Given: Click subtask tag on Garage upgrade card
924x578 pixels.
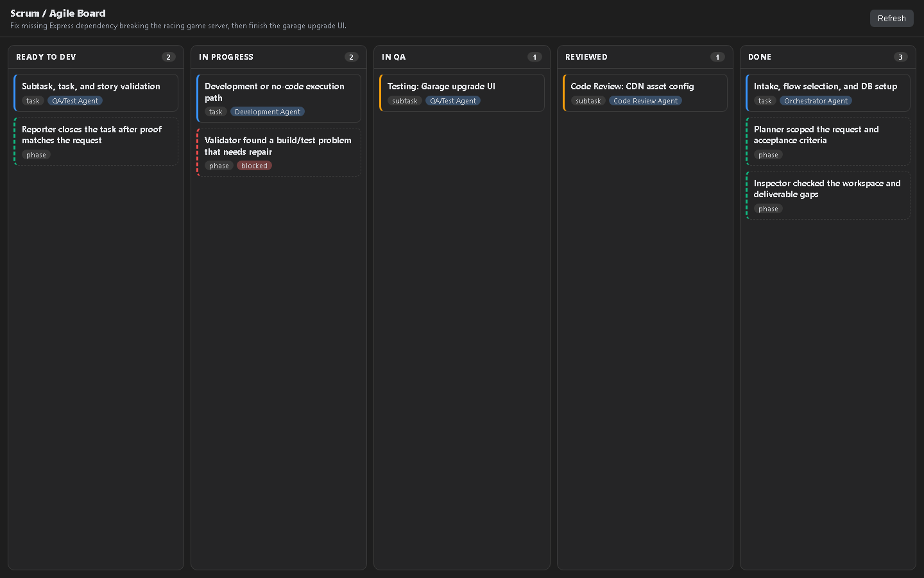Looking at the screenshot, I should pyautogui.click(x=405, y=101).
